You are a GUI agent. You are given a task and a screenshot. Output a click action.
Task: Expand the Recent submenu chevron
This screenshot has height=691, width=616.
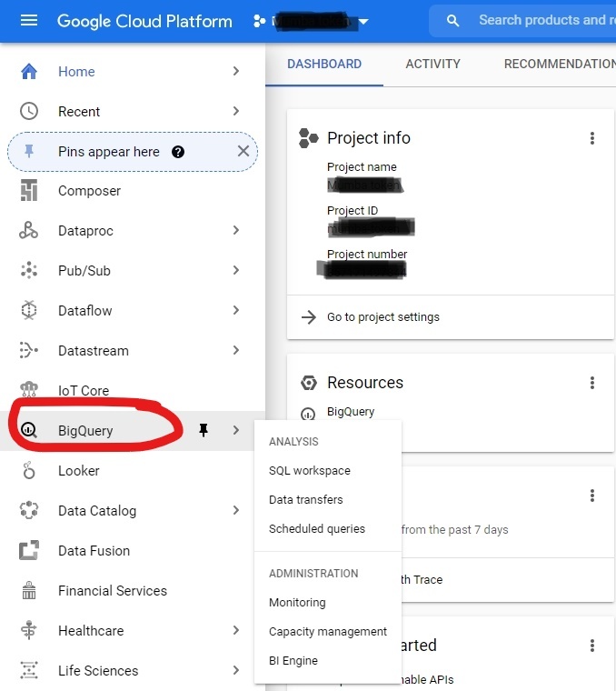pos(236,111)
